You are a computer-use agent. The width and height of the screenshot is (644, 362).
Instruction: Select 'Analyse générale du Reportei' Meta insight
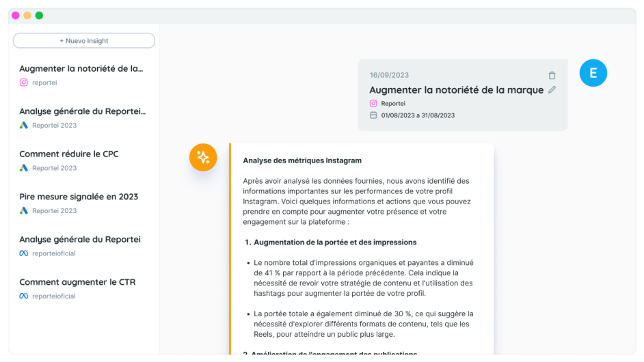tap(80, 239)
